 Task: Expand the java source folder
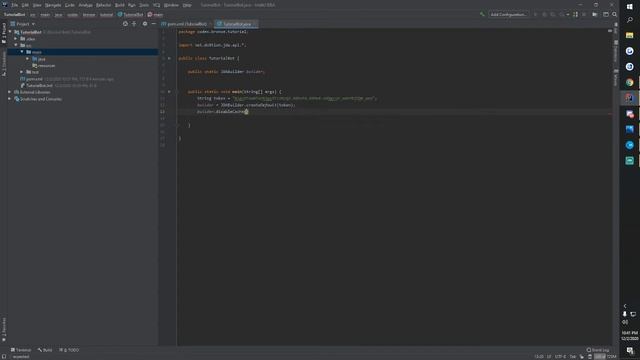point(28,59)
